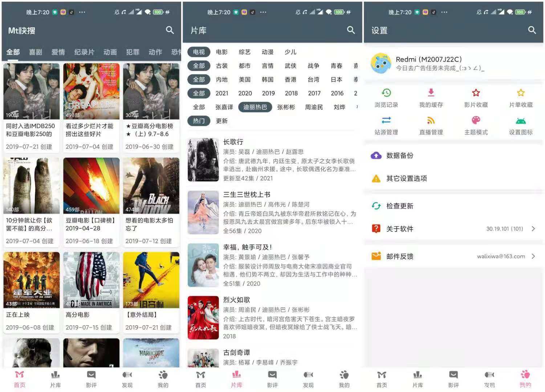Open 我的 in first screen's bottom bar
The width and height of the screenshot is (545, 392).
click(x=163, y=379)
